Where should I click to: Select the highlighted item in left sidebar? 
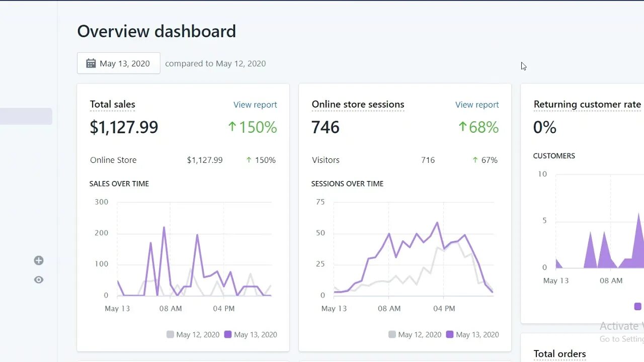[26, 116]
